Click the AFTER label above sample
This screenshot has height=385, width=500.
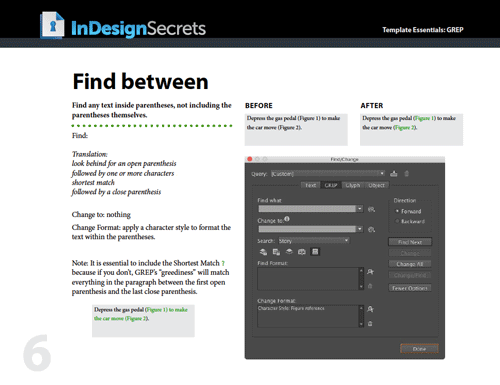(372, 106)
